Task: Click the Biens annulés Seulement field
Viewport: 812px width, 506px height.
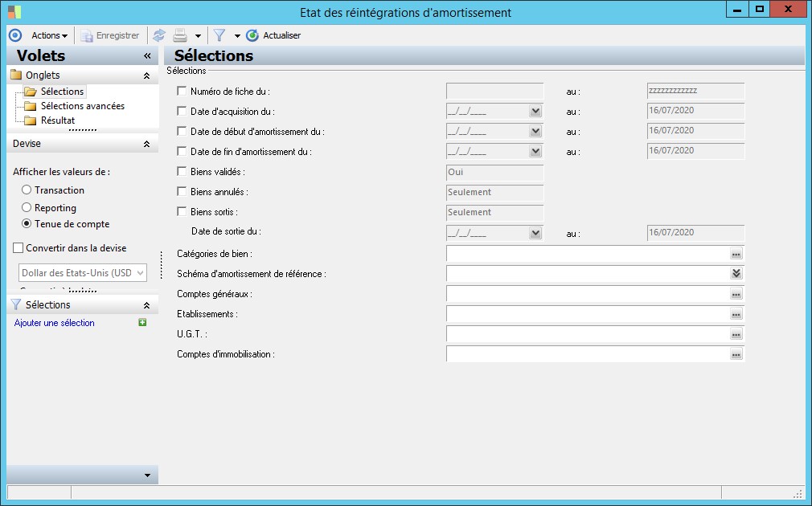Action: pos(494,193)
